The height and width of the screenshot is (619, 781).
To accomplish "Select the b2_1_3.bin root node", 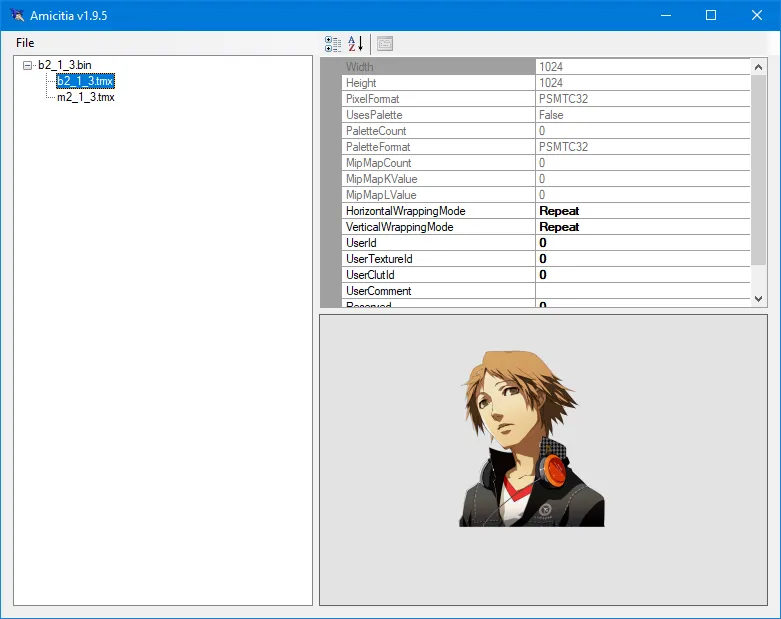I will (65, 65).
